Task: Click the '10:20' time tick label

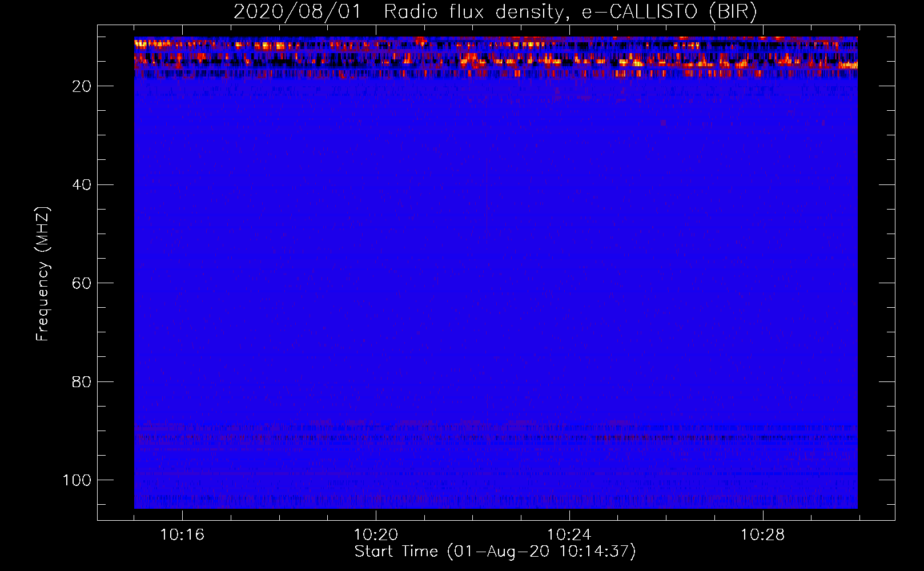Action: coord(376,534)
